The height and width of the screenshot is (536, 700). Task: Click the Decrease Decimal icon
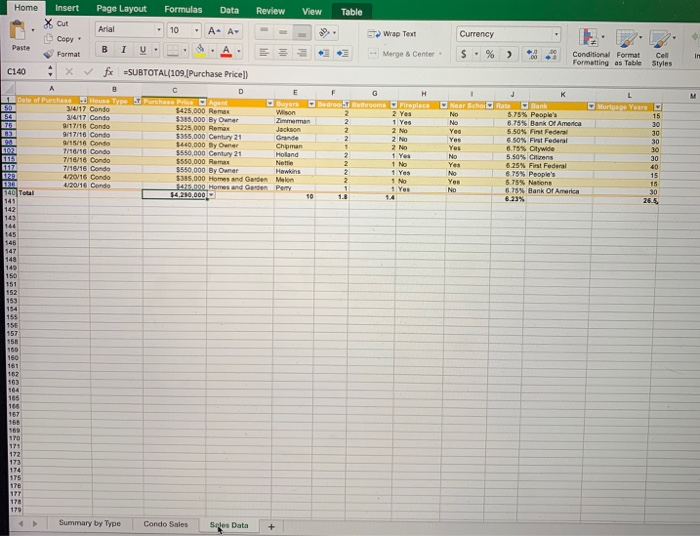point(551,55)
